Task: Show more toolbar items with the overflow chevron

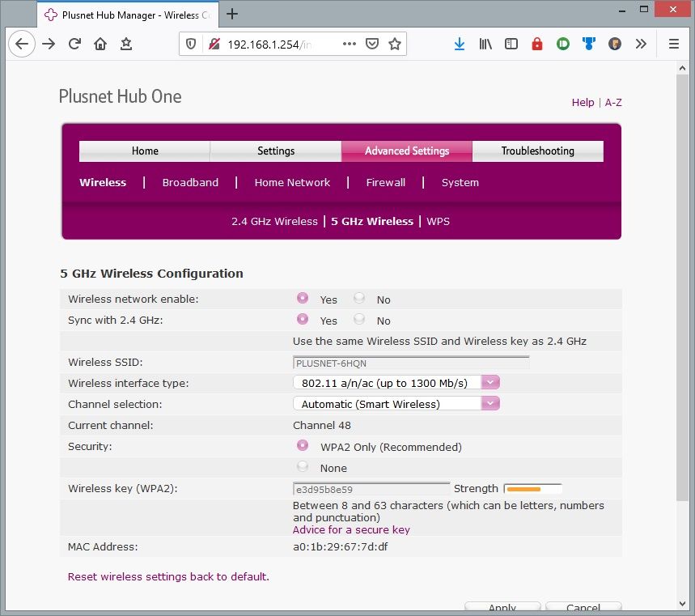Action: pos(641,44)
